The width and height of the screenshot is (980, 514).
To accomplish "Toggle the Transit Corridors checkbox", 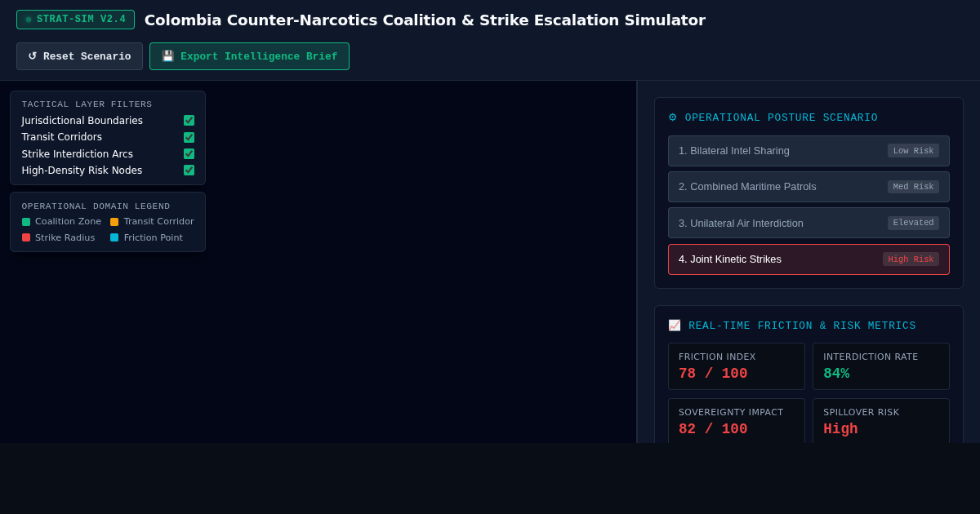I will [x=189, y=137].
